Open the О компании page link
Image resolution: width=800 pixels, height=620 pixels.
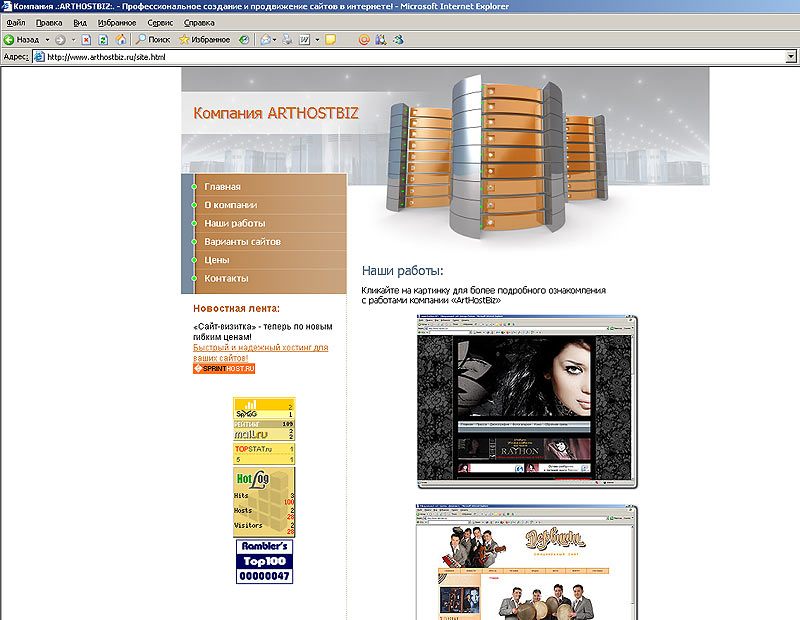click(x=231, y=205)
